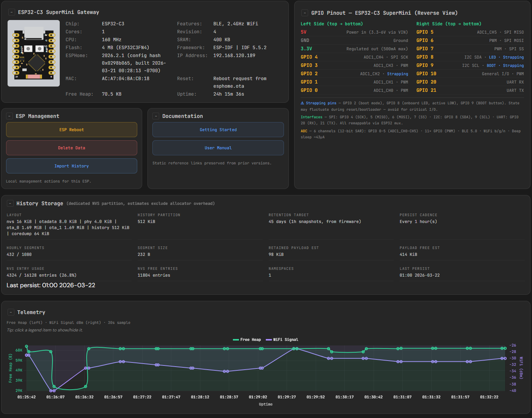Image resolution: width=532 pixels, height=418 pixels.
Task: Click the Strapping tag on GPIO 9
Action: coord(513,66)
